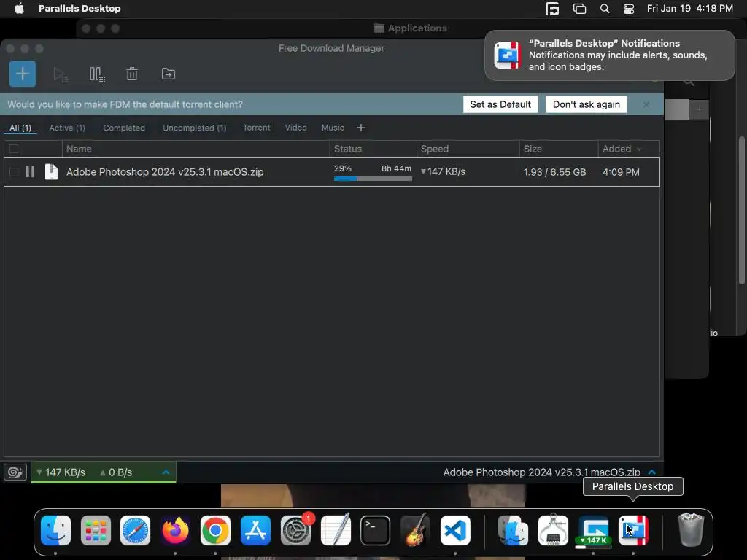This screenshot has width=747, height=560.
Task: Switch to the Music tab
Action: click(333, 128)
